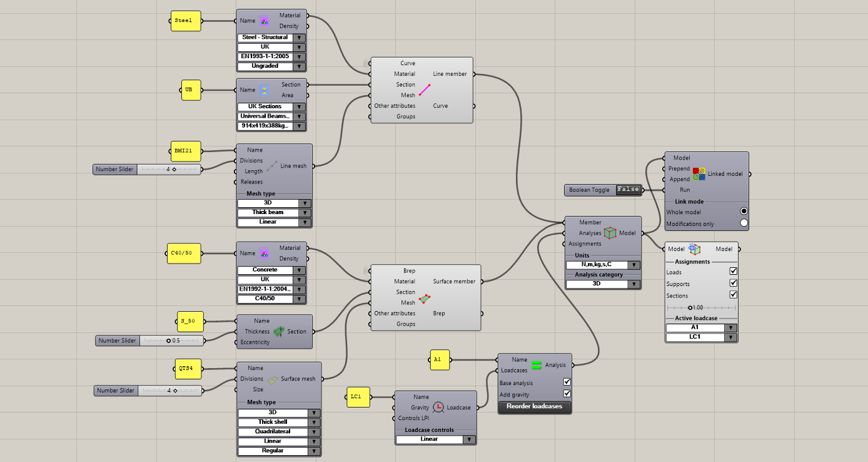Open the Thick shell dropdown
This screenshot has width=868, height=462.
(279, 422)
